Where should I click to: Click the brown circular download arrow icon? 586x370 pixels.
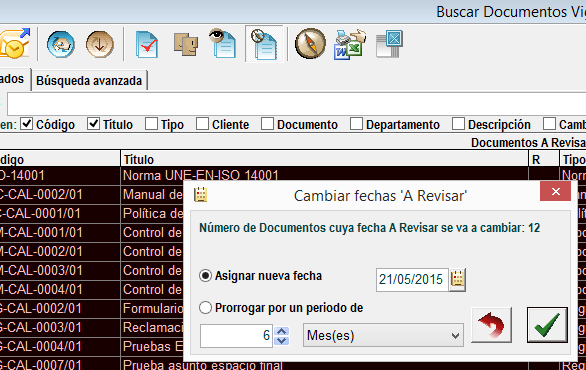tap(100, 44)
